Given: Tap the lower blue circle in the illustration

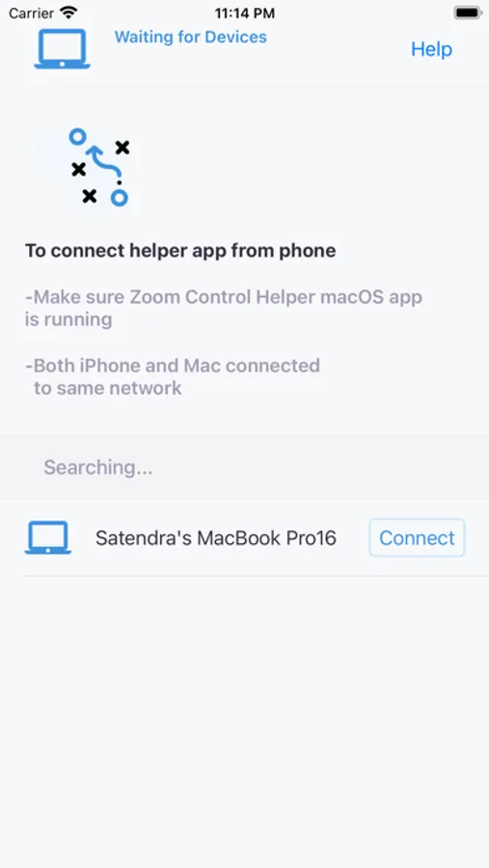Looking at the screenshot, I should (119, 197).
